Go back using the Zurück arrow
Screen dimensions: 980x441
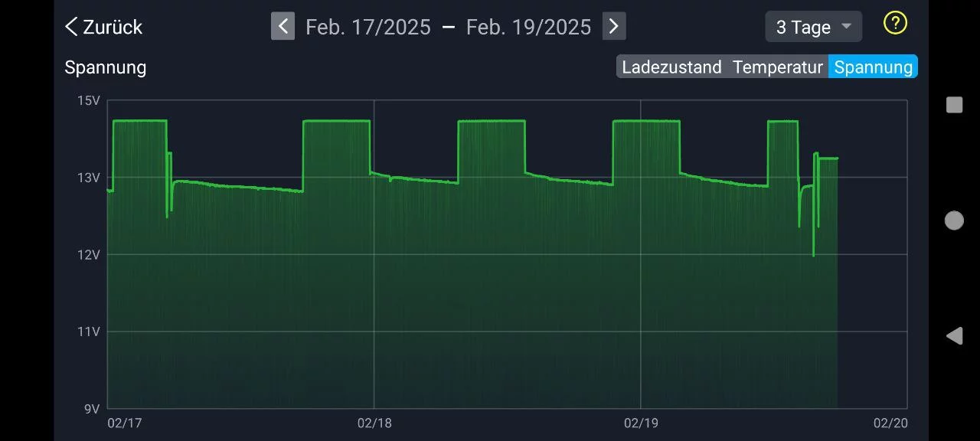pyautogui.click(x=103, y=27)
